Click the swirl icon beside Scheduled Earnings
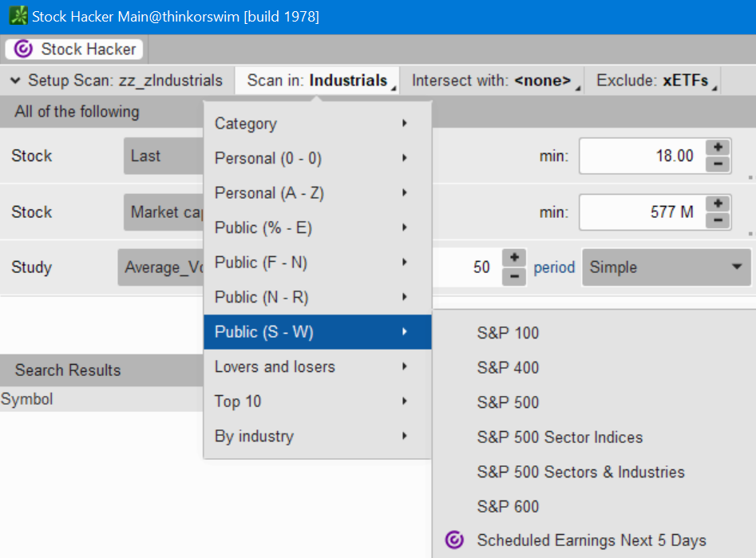756x558 pixels. (x=454, y=540)
